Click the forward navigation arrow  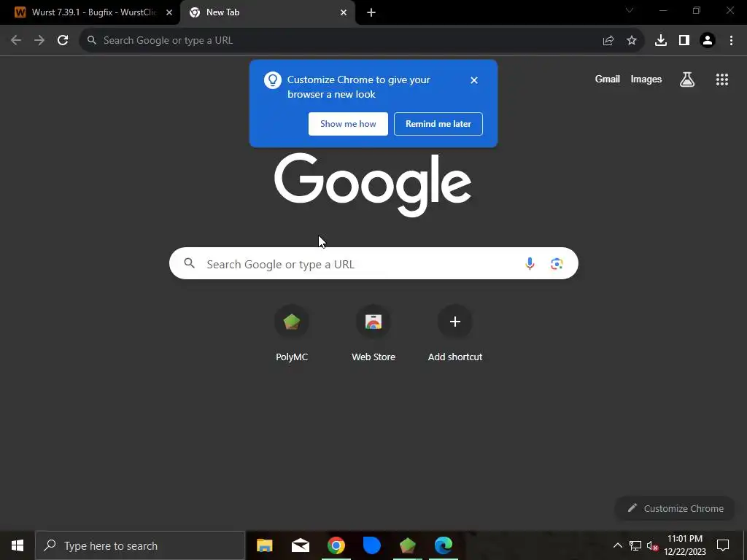point(39,41)
